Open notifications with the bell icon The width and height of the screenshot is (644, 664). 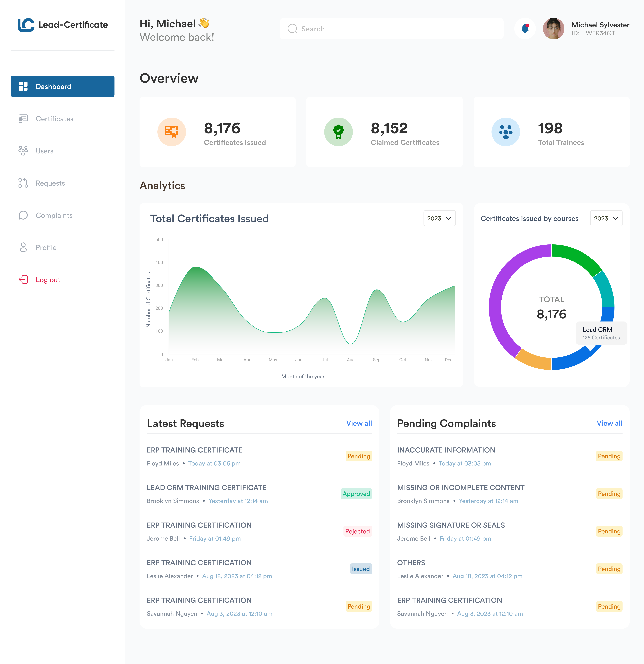525,29
